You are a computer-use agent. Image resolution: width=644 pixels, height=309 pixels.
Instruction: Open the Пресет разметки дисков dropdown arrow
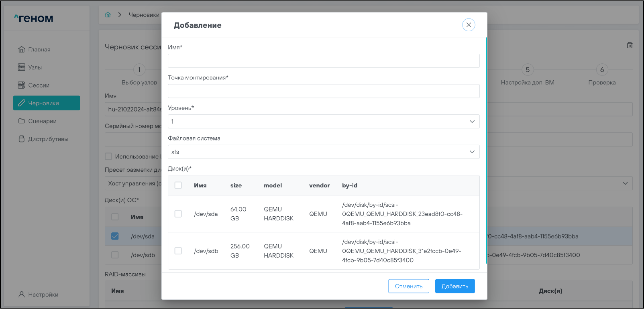[625, 183]
